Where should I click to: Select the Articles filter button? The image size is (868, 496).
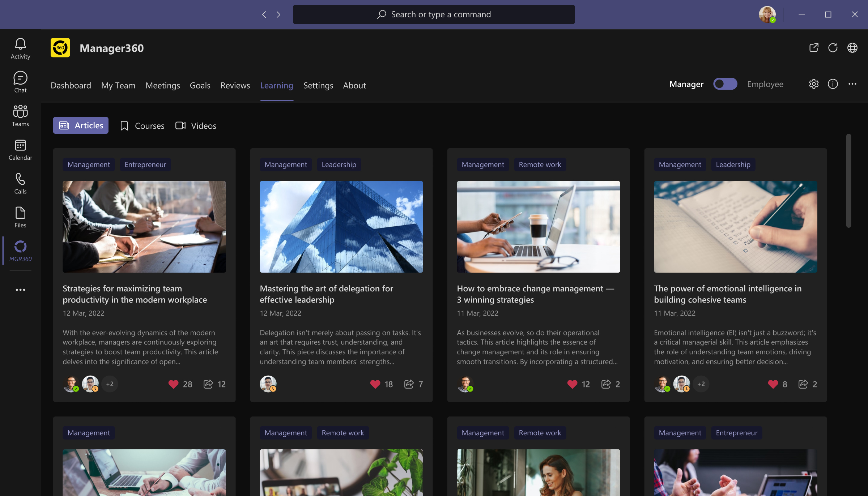81,125
